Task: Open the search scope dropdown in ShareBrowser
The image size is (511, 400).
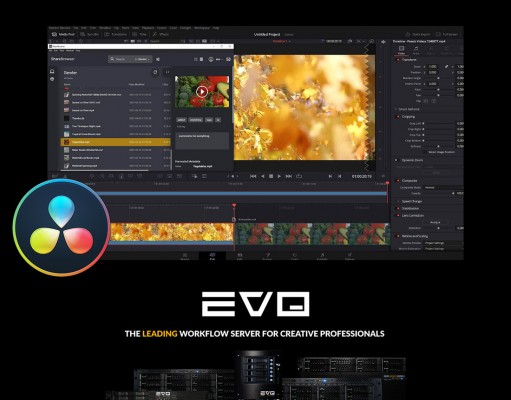Action: pyautogui.click(x=142, y=59)
